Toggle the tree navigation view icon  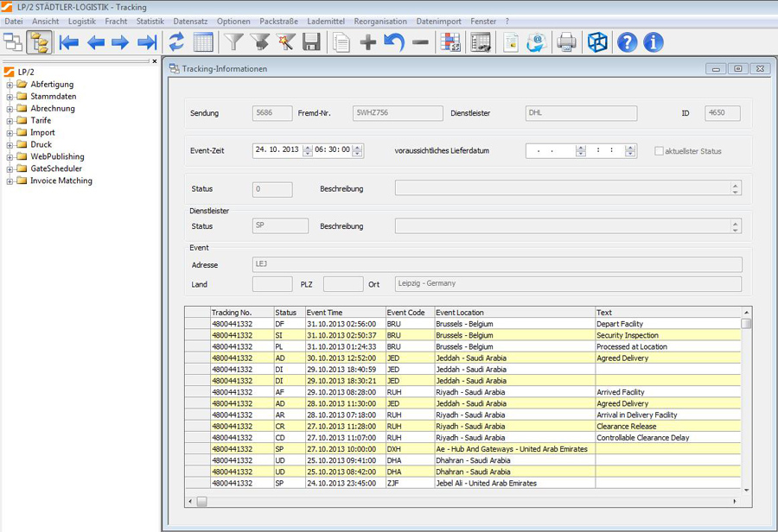click(39, 42)
